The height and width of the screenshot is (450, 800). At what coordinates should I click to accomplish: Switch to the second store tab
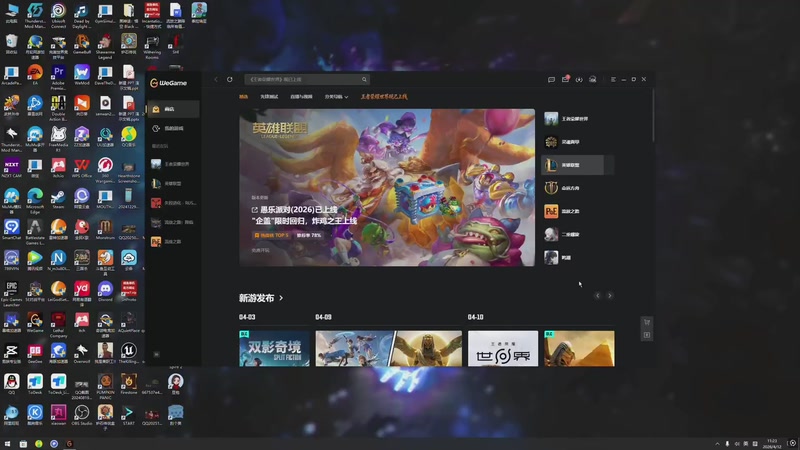(x=269, y=96)
